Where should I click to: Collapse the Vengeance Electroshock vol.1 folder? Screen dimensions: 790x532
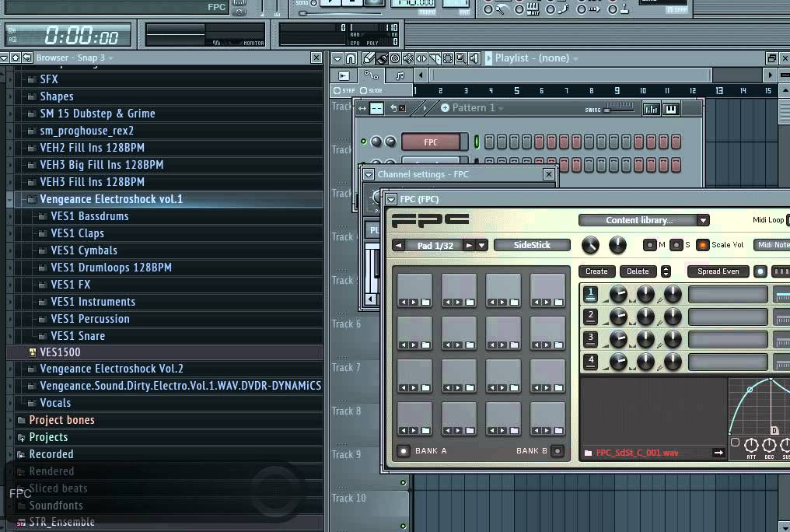tap(9, 200)
